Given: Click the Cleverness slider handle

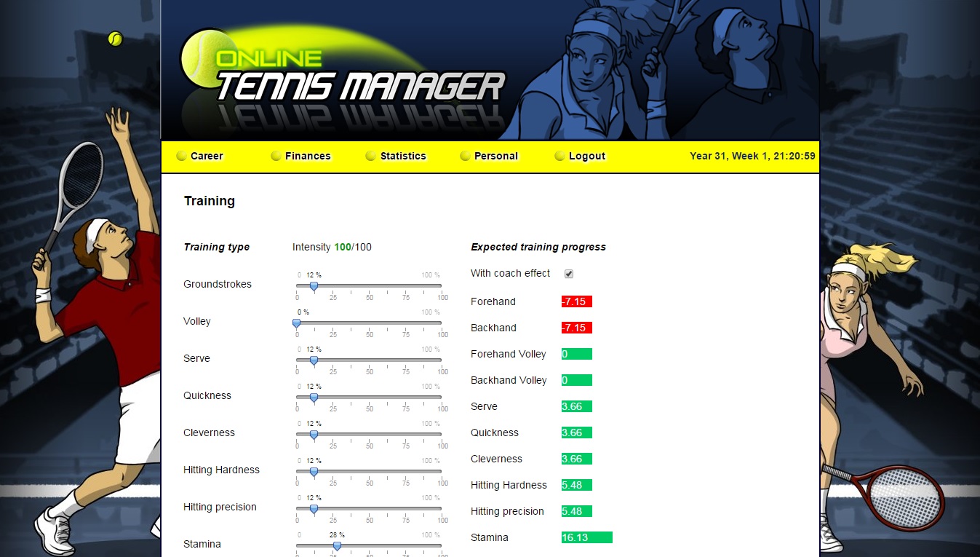Looking at the screenshot, I should click(x=314, y=435).
